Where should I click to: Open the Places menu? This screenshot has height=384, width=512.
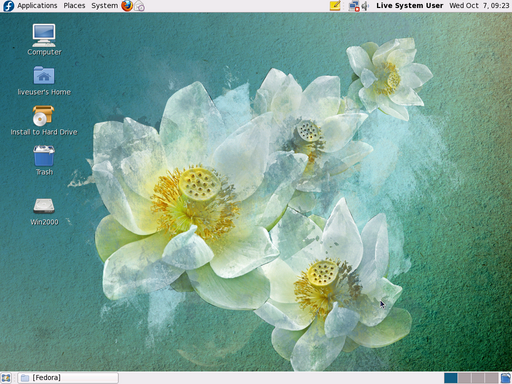tap(74, 6)
